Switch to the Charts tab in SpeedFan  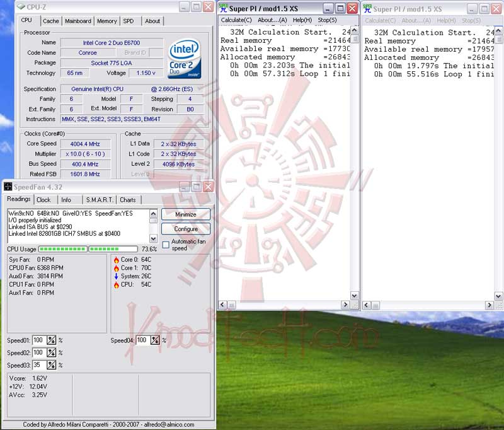pyautogui.click(x=128, y=200)
